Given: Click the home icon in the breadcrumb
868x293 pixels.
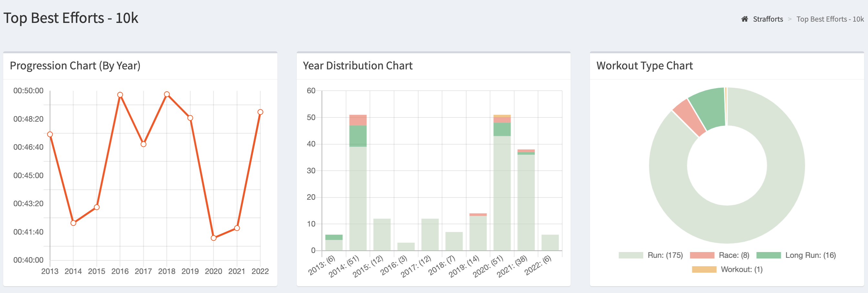Looking at the screenshot, I should click(x=744, y=19).
